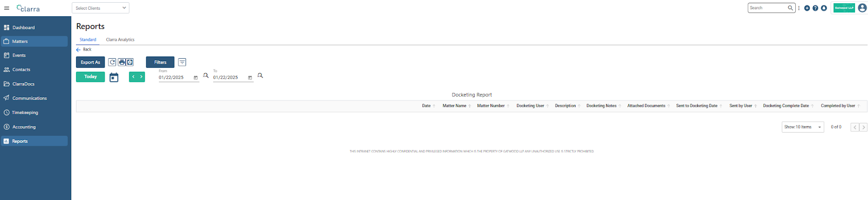Click search icon after From date
This screenshot has height=200, width=868.
point(206,76)
